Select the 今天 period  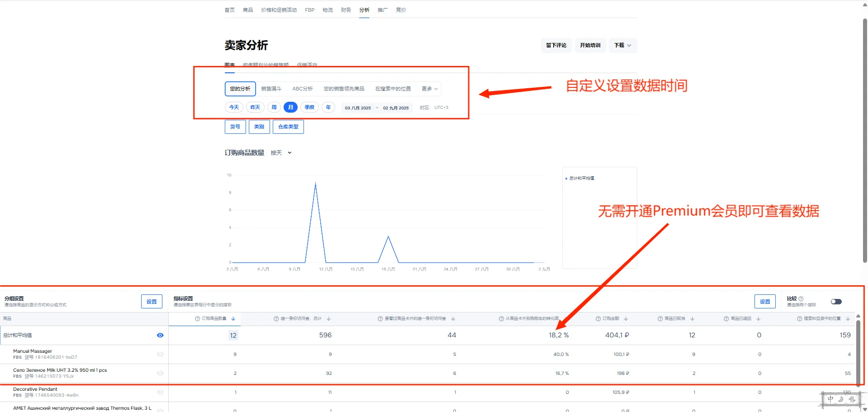click(x=234, y=108)
